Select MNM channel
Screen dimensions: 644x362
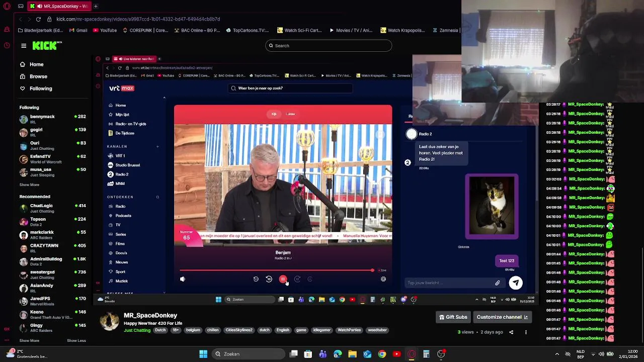click(120, 184)
